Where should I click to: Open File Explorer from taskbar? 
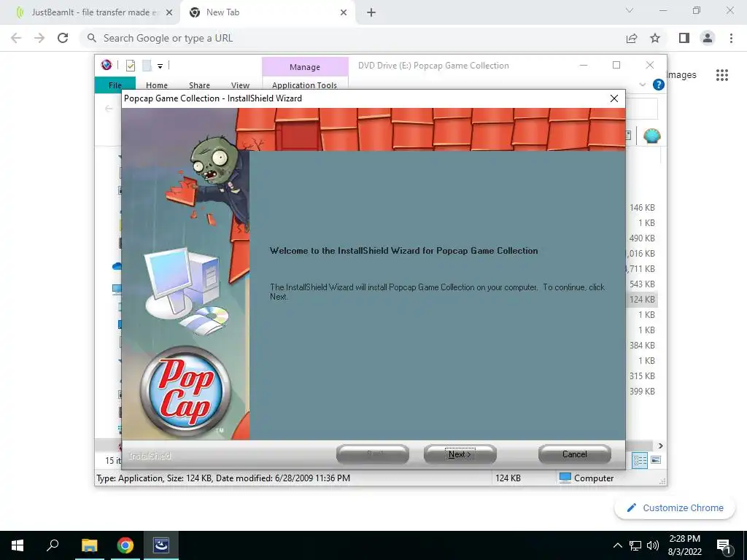click(x=89, y=545)
